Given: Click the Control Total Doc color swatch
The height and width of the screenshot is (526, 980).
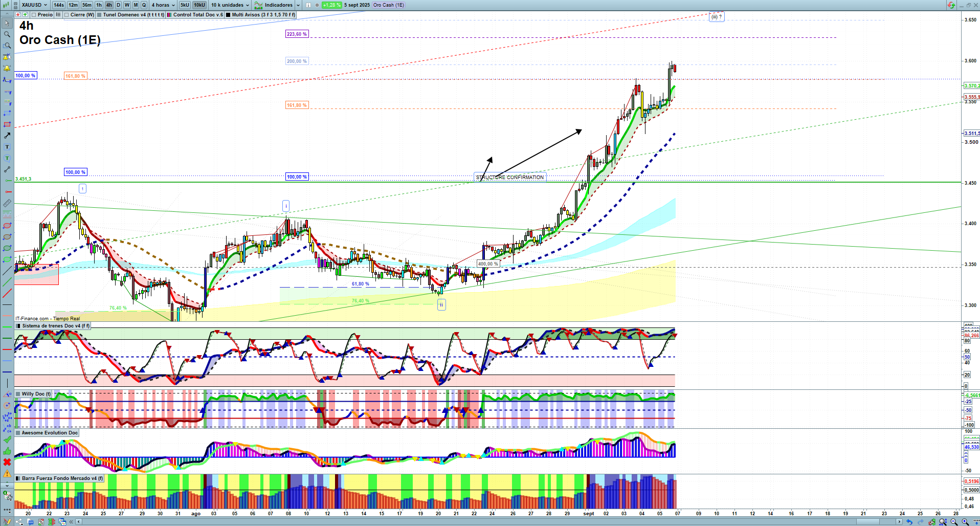Looking at the screenshot, I should click(x=169, y=15).
